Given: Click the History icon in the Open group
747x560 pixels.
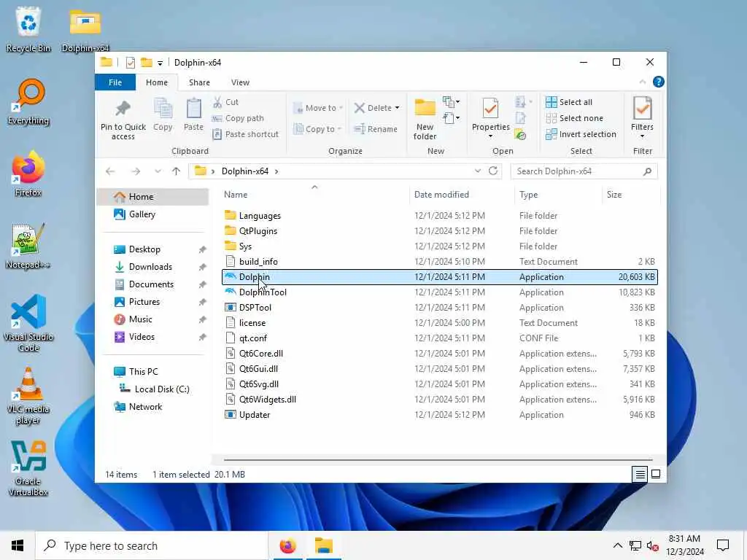Looking at the screenshot, I should tap(520, 135).
